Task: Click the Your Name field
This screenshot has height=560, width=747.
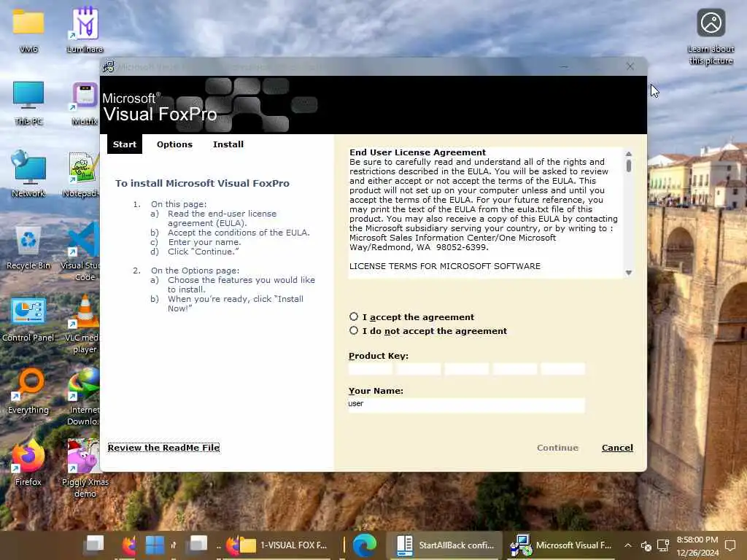Action: (x=466, y=404)
